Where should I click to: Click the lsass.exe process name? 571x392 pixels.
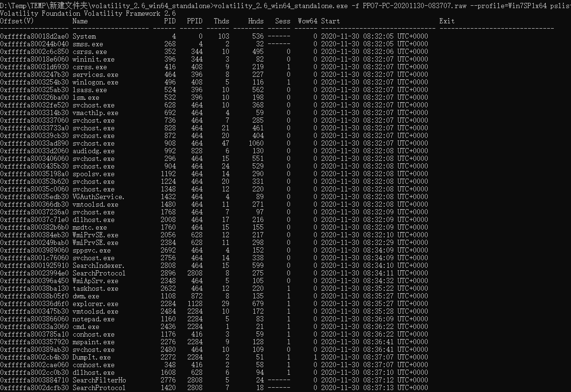[x=90, y=90]
